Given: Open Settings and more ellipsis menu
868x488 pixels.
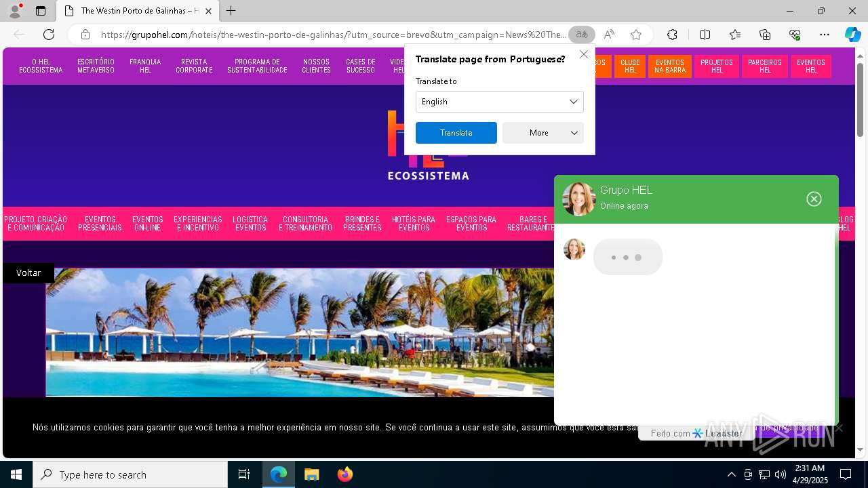Looking at the screenshot, I should pyautogui.click(x=825, y=35).
